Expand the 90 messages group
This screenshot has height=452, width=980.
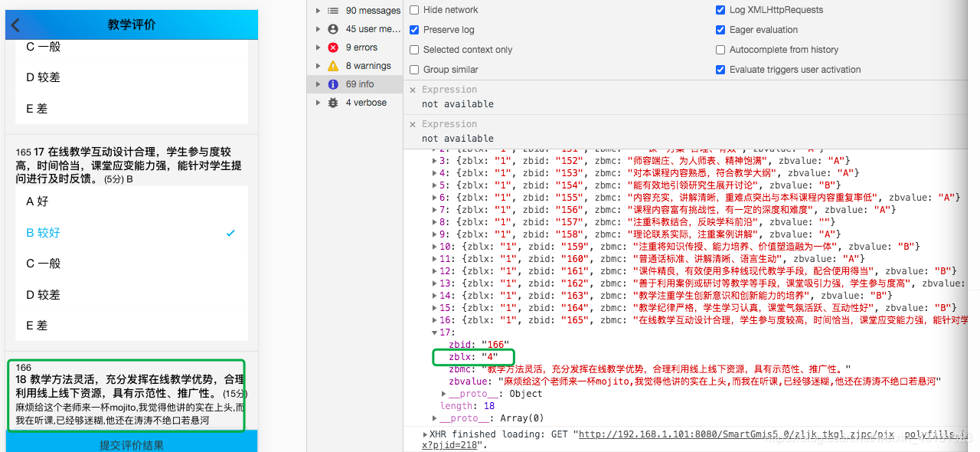tap(318, 11)
